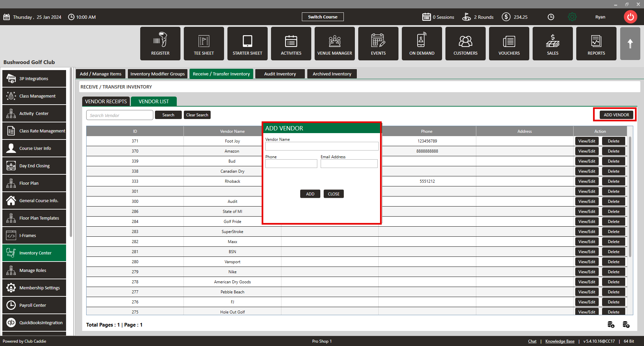
Task: Open the Chat link in footer
Action: 532,341
